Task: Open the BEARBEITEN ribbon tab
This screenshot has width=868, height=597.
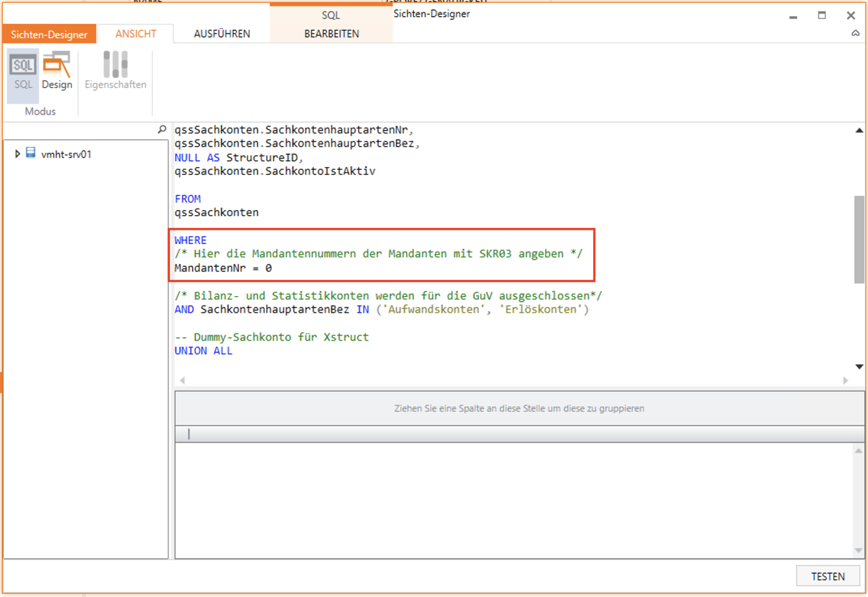Action: (331, 34)
